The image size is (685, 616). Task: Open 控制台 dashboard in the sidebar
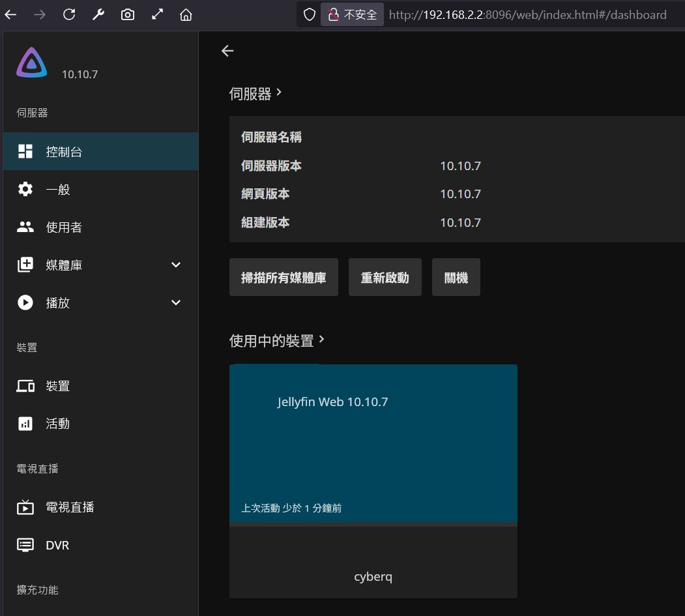pos(100,151)
